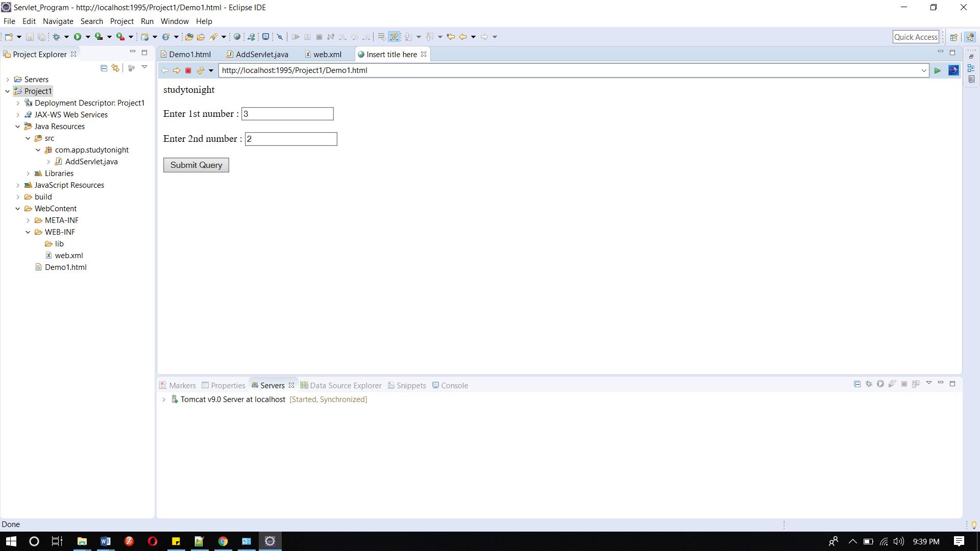Refresh the internal browser page

click(x=201, y=70)
